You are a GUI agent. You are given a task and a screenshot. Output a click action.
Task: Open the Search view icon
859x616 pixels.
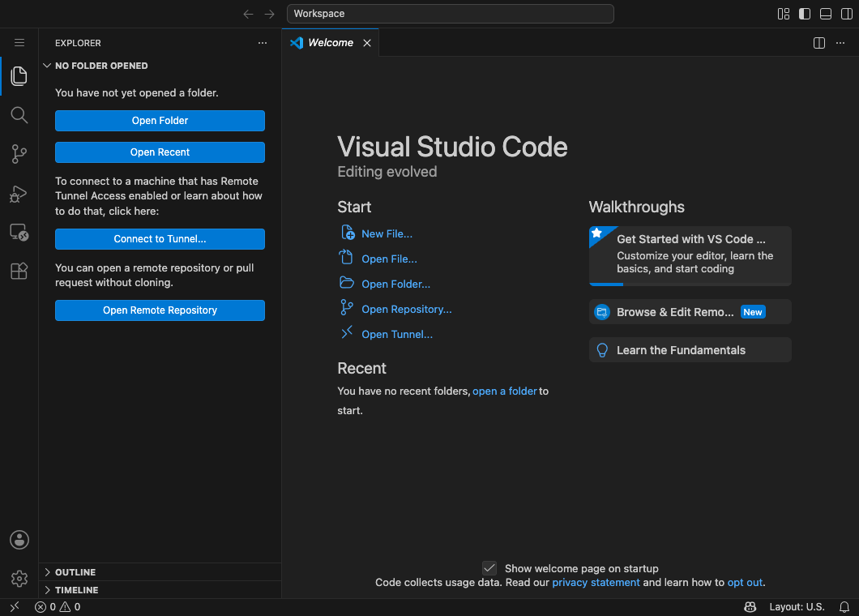[x=19, y=115]
